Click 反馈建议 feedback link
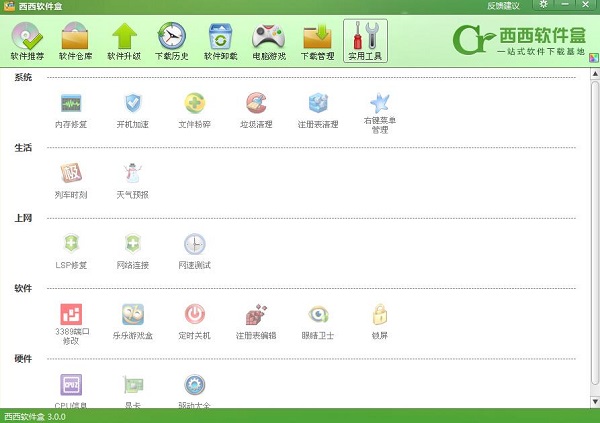The height and width of the screenshot is (423, 600). point(503,6)
